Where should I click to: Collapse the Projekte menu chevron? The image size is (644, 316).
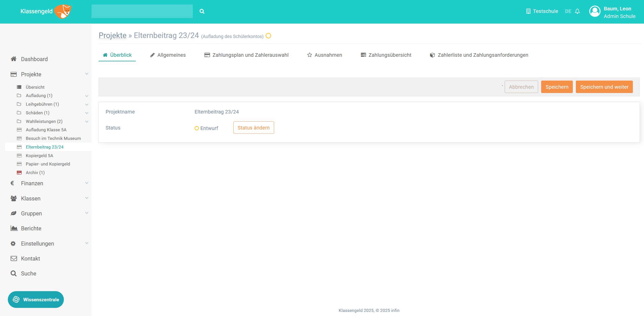[x=87, y=74]
